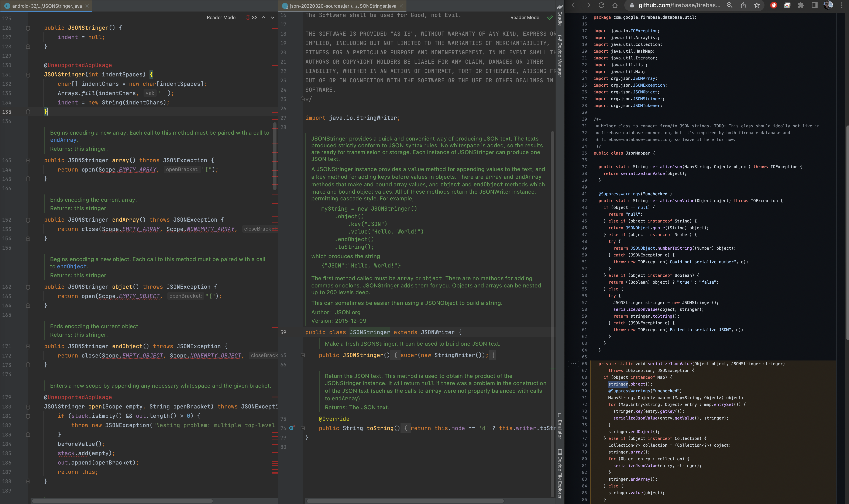Open the Device Manager side panel

tap(560, 56)
